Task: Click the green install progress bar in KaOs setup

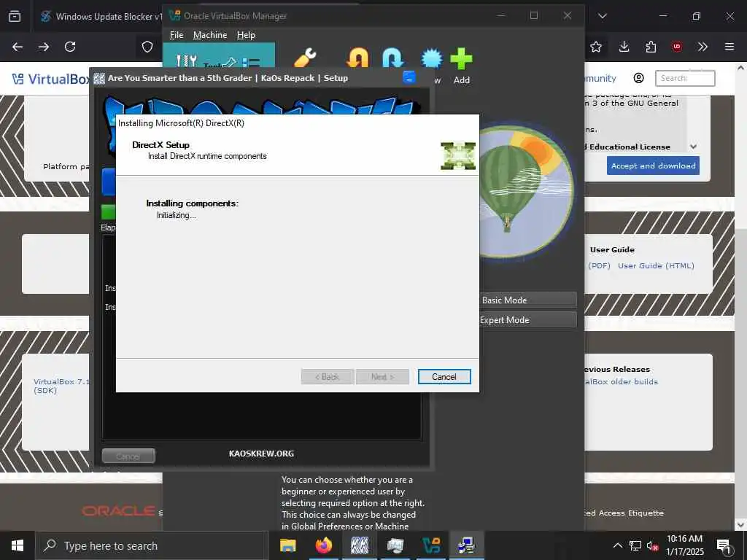Action: [x=109, y=212]
